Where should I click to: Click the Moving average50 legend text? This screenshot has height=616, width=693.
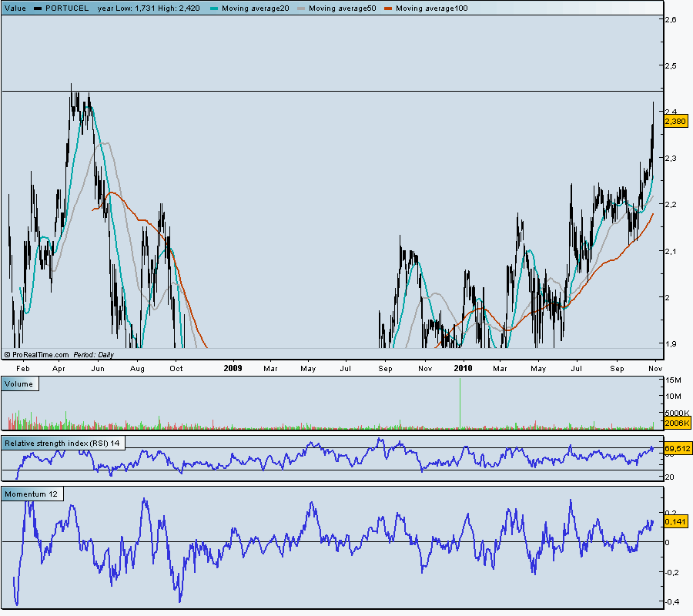pyautogui.click(x=335, y=8)
